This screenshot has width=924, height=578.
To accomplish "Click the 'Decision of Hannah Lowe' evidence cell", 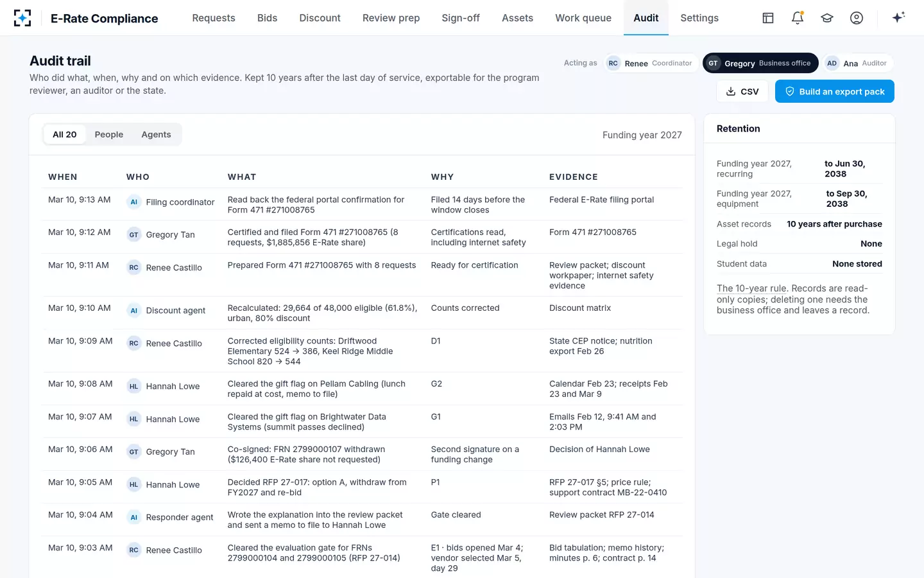I will [599, 449].
